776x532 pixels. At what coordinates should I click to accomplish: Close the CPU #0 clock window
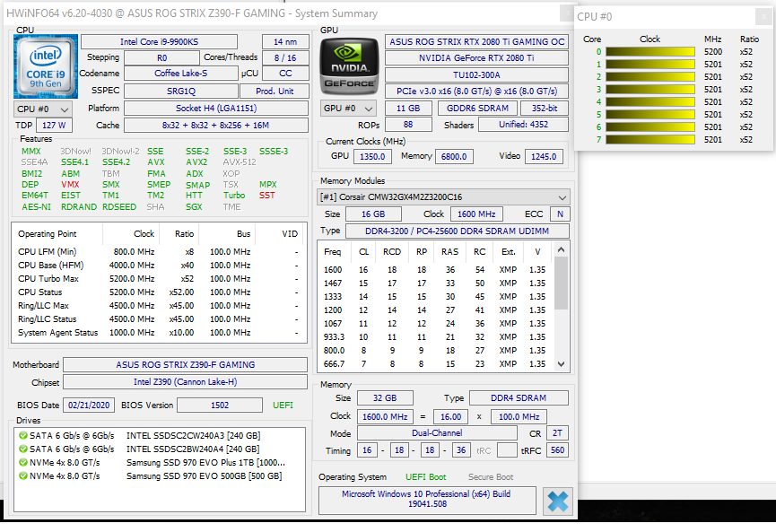[x=763, y=16]
